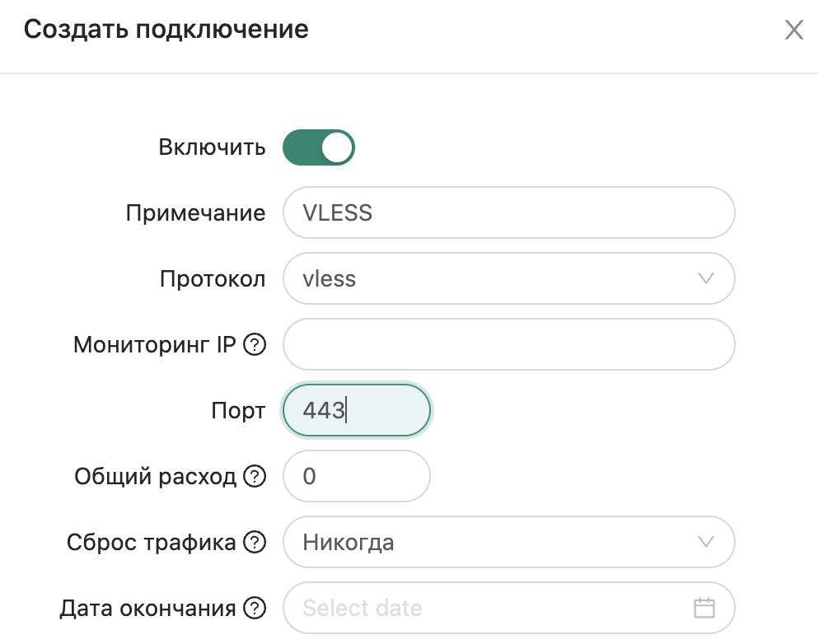The width and height of the screenshot is (819, 644).
Task: Click the chevron on the Сброс трафика field
Action: [705, 542]
